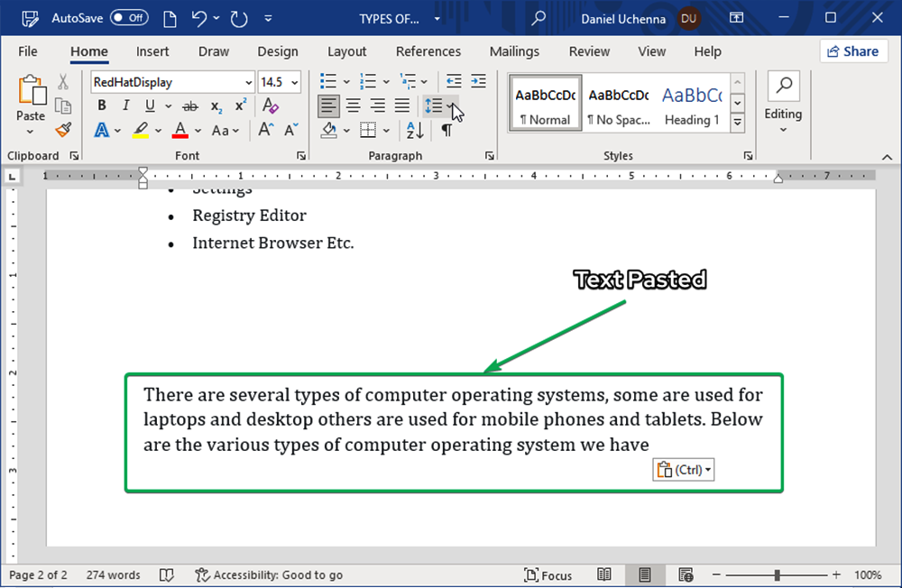Open the Paste Options (Ctrl) menu
Image resolution: width=902 pixels, height=588 pixels.
coord(683,469)
